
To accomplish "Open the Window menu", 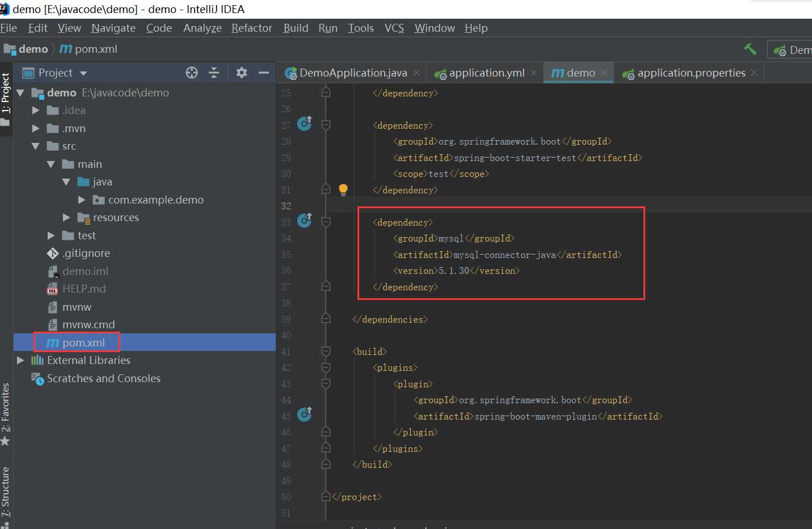I will point(435,28).
